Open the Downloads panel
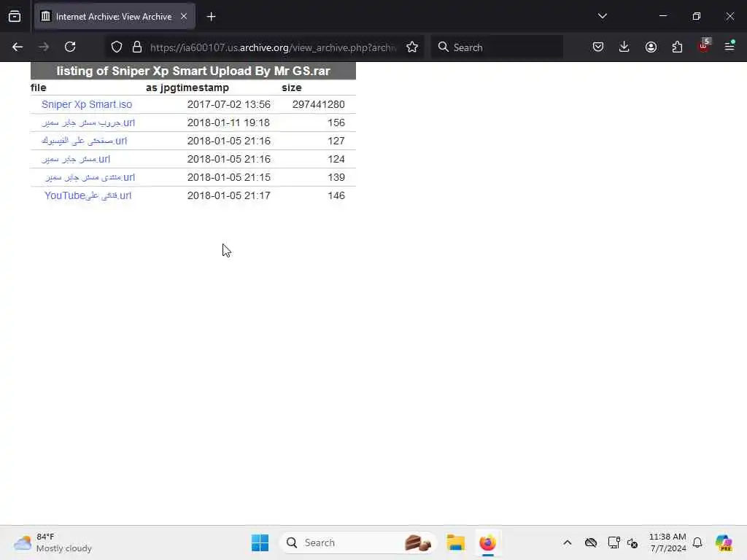 pyautogui.click(x=624, y=47)
